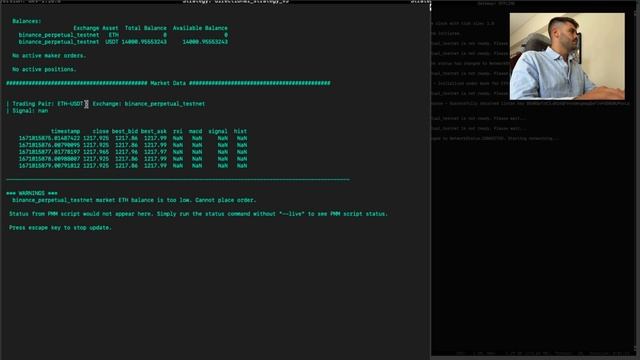Click the 'close' column header
The width and height of the screenshot is (640, 360).
click(x=100, y=131)
